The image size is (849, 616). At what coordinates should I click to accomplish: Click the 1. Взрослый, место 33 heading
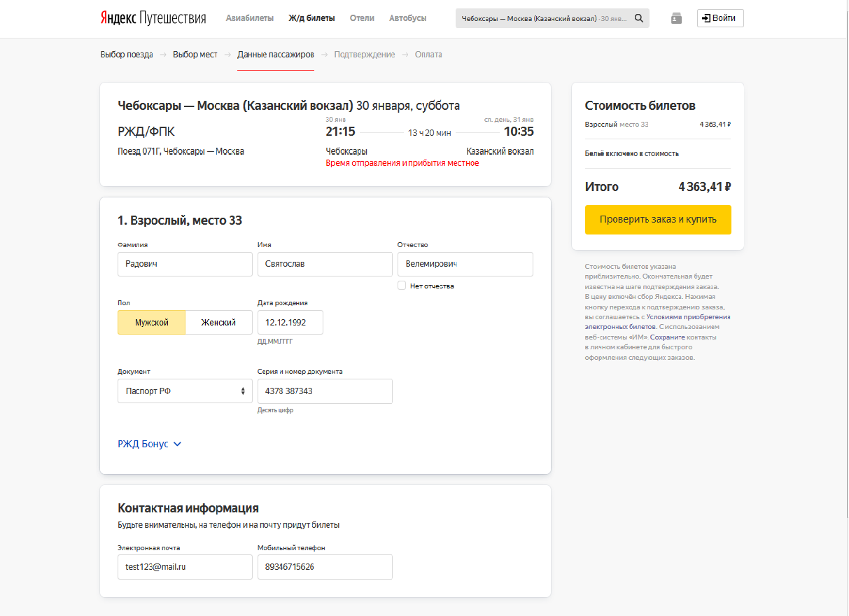(x=180, y=220)
